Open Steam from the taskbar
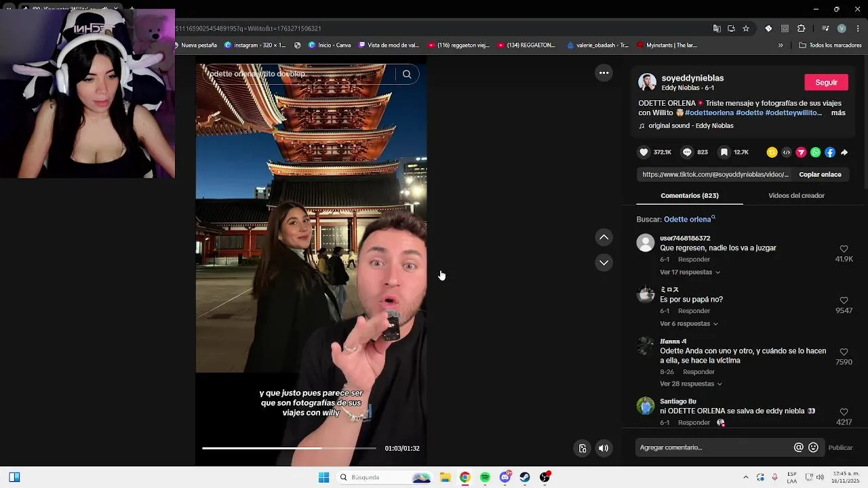Image resolution: width=868 pixels, height=488 pixels. 525,477
